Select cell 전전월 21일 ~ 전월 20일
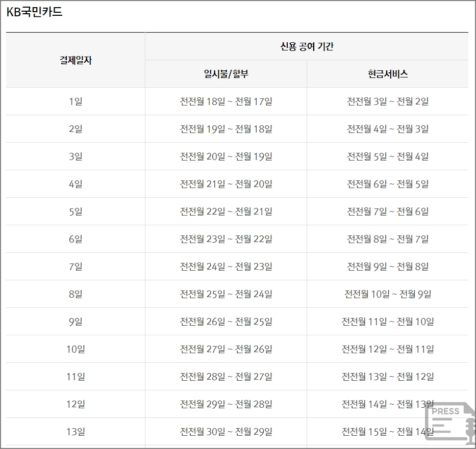This screenshot has width=476, height=449. point(226,183)
